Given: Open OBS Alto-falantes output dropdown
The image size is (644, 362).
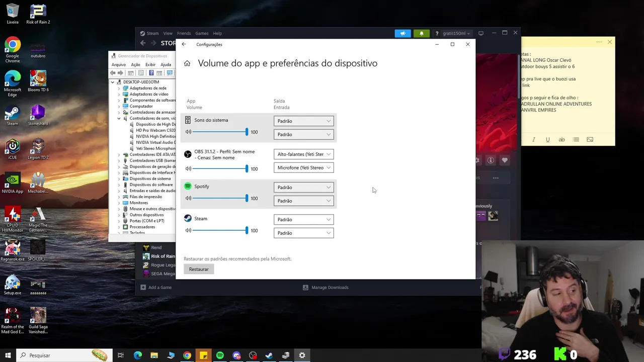Looking at the screenshot, I should [x=303, y=154].
